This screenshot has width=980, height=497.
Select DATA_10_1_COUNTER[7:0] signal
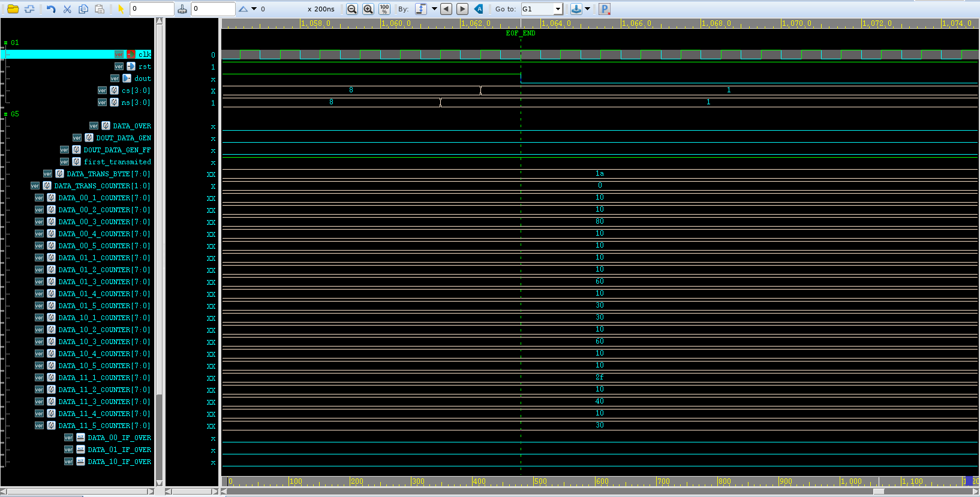click(104, 318)
